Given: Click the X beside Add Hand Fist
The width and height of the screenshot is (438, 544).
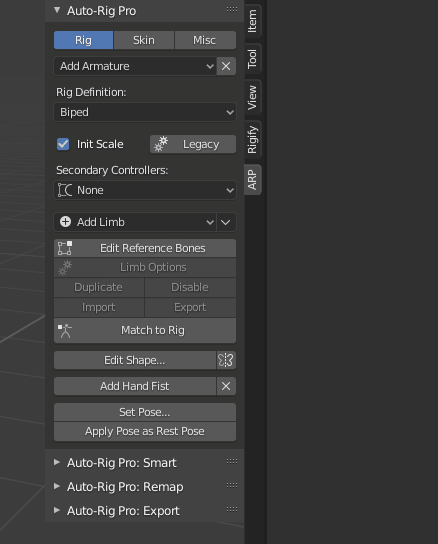Looking at the screenshot, I should pos(226,386).
